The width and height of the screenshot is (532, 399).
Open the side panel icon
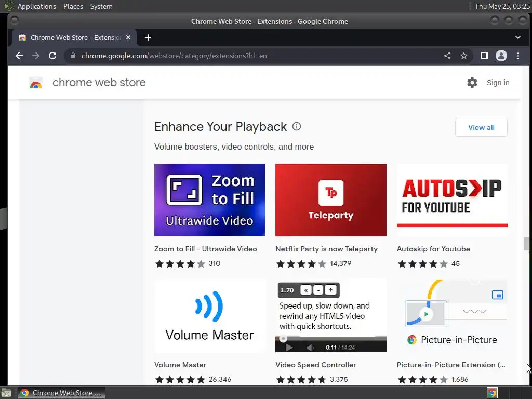485,56
